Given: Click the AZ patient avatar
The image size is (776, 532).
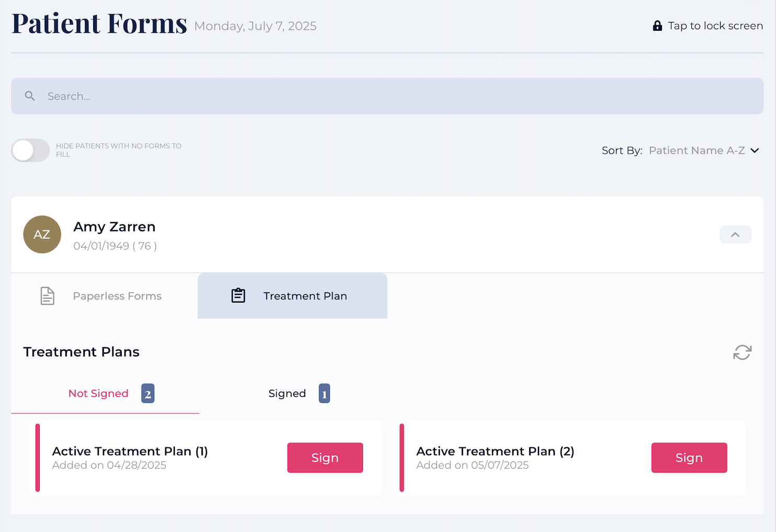Looking at the screenshot, I should (42, 235).
